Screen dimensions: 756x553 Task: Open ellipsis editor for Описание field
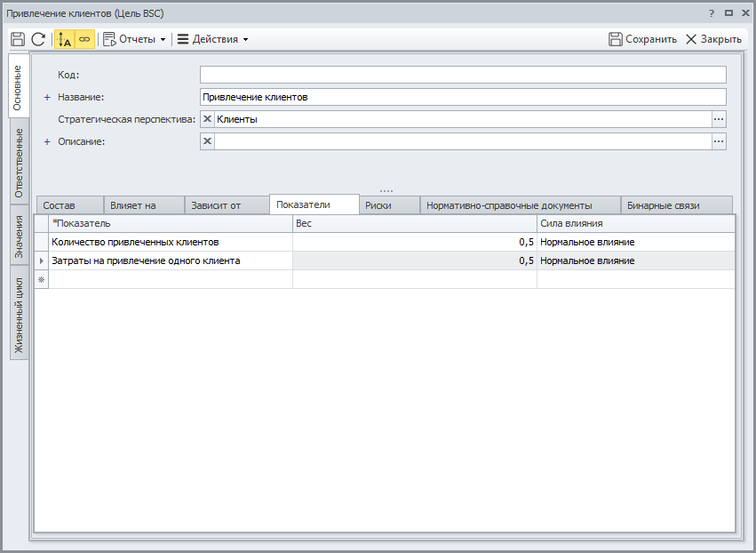719,141
